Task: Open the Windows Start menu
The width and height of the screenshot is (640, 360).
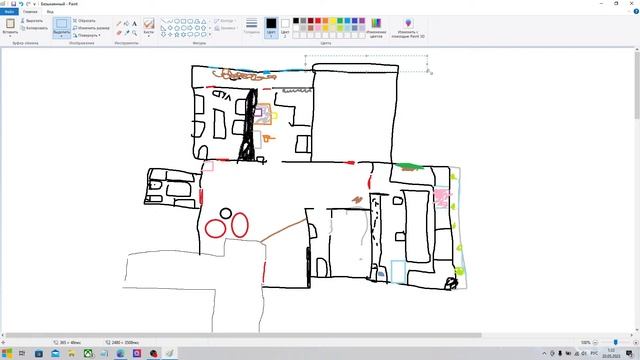Action: (x=7, y=353)
